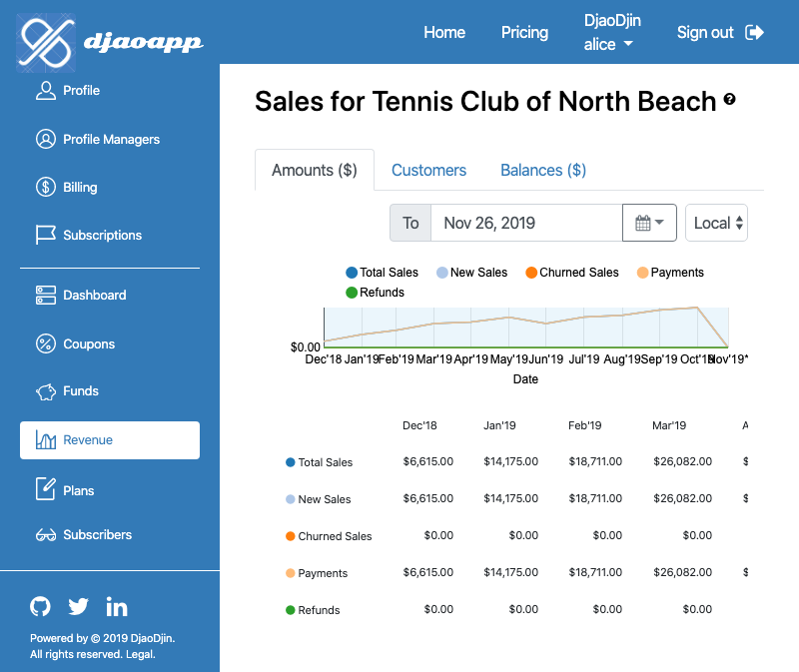Screen dimensions: 799x672
Task: Click the Feb'19 table column header
Action: [585, 425]
